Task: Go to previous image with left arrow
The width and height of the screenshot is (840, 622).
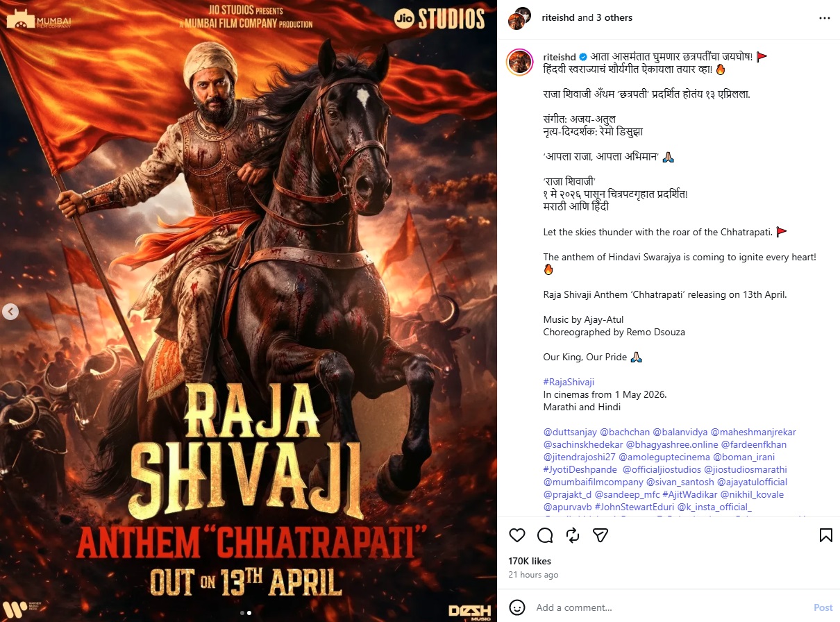Action: [10, 312]
